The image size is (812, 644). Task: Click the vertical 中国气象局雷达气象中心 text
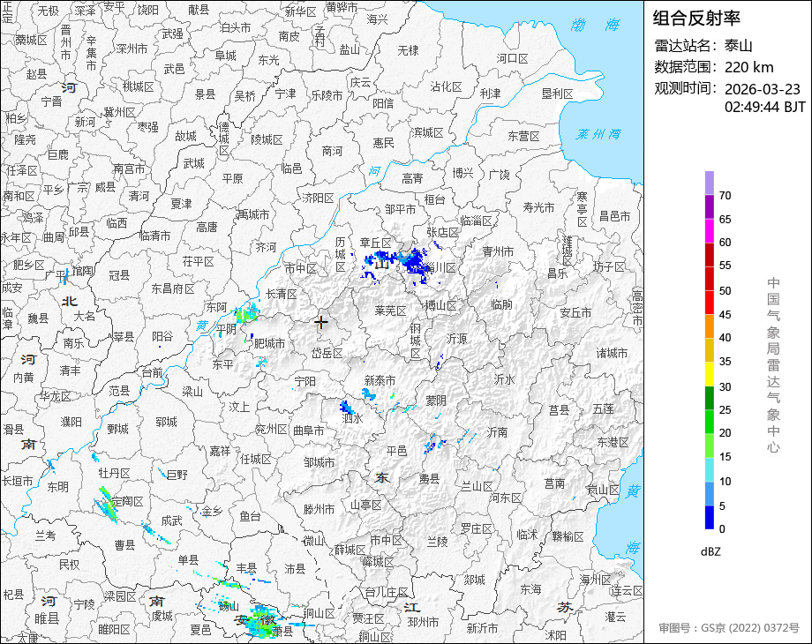click(773, 364)
